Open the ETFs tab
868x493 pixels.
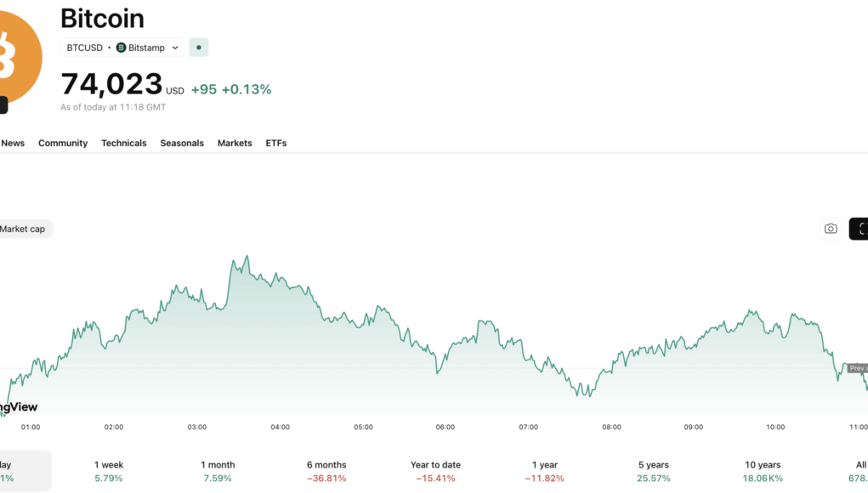pos(276,143)
